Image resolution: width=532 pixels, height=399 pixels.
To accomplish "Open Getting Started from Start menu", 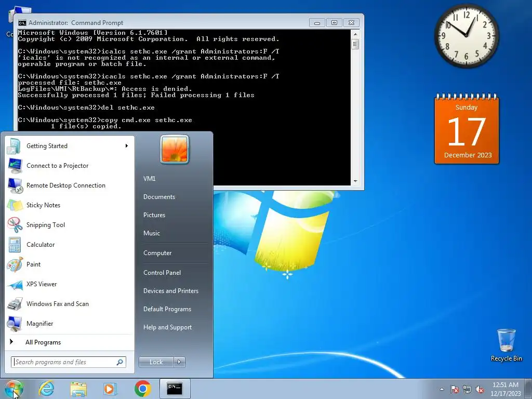I will [x=69, y=146].
